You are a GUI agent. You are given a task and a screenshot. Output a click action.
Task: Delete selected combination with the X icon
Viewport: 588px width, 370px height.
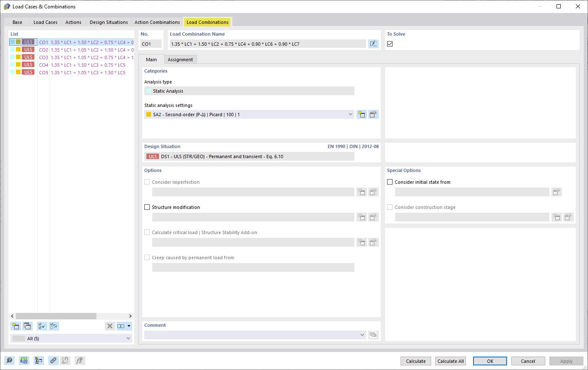pyautogui.click(x=110, y=326)
